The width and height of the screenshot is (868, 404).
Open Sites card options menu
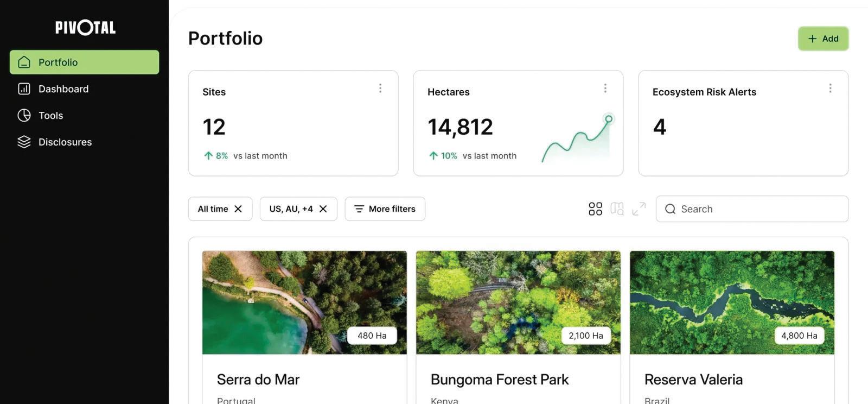pyautogui.click(x=380, y=88)
